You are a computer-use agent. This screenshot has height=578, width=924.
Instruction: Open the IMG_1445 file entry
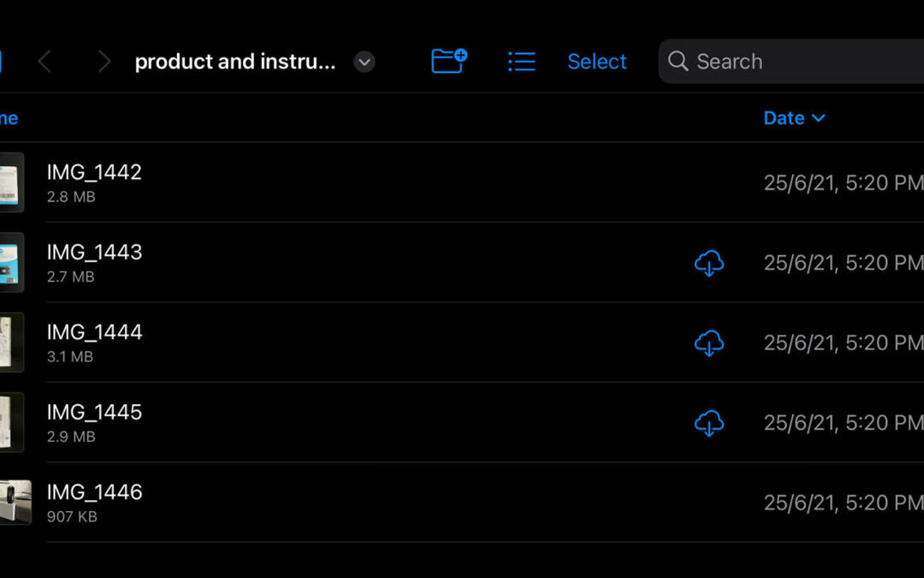94,413
